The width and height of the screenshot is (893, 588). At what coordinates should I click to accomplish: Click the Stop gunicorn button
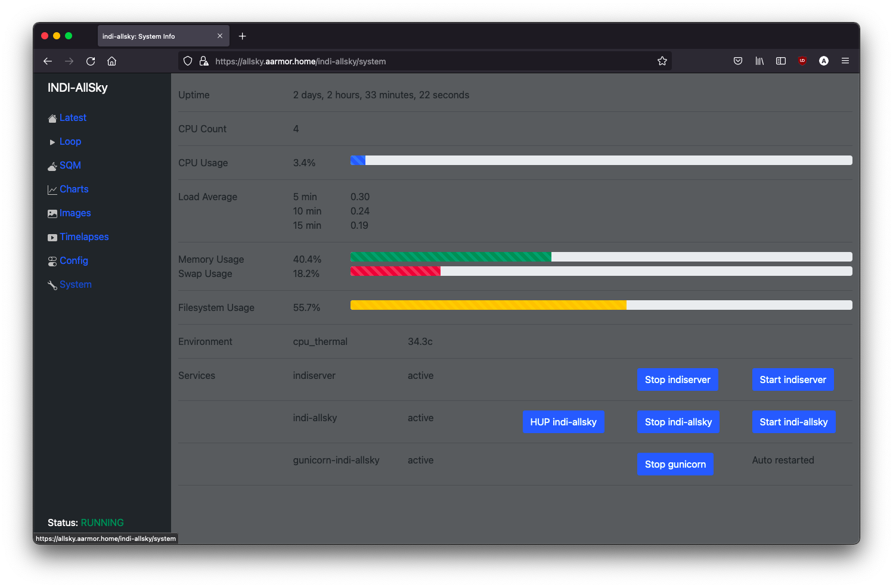(675, 464)
